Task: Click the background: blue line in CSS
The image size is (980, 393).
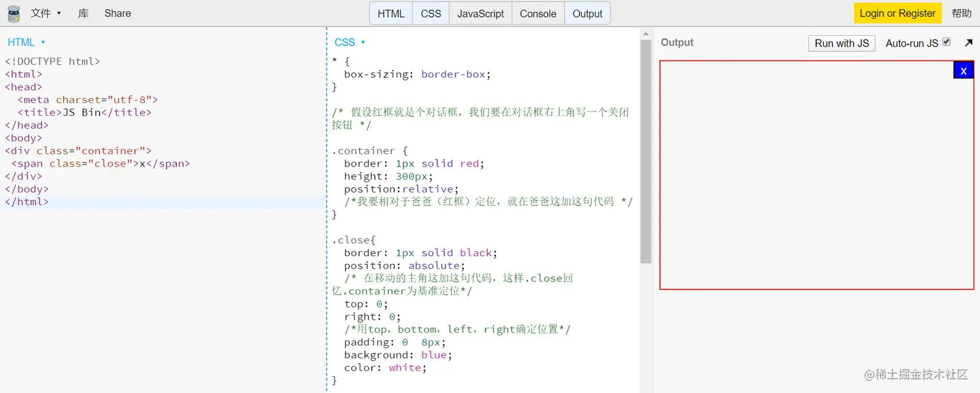Action: 398,355
